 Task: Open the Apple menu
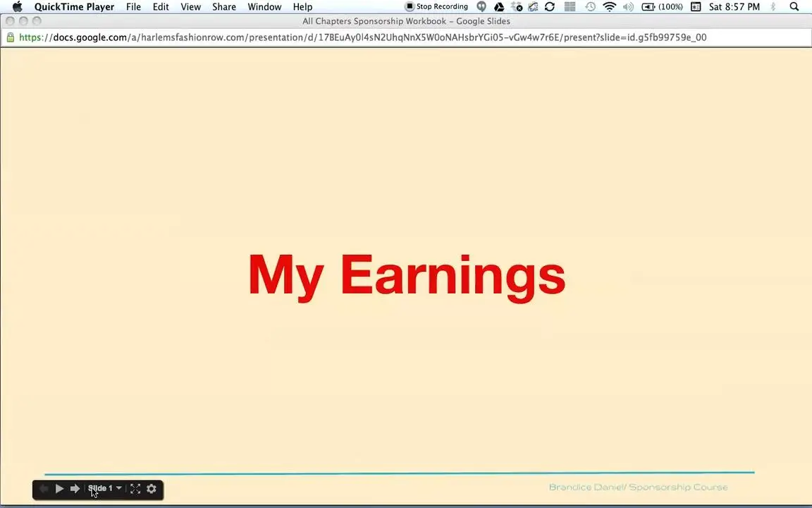[18, 7]
